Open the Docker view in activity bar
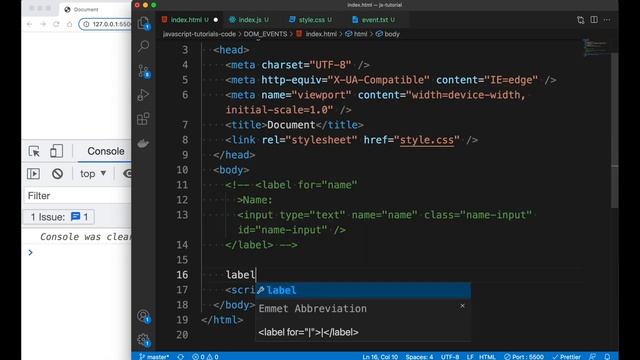This screenshot has height=360, width=640. coord(143,143)
